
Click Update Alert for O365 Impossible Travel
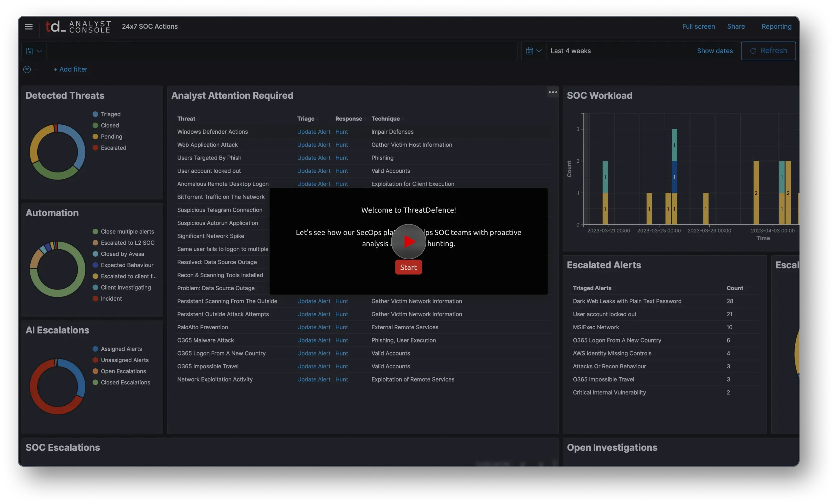[x=313, y=366]
